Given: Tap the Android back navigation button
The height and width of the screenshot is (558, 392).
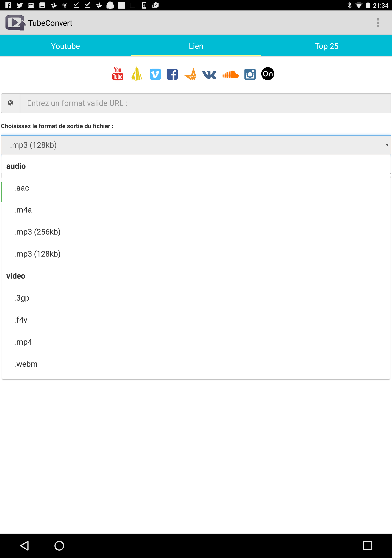Looking at the screenshot, I should (x=25, y=546).
